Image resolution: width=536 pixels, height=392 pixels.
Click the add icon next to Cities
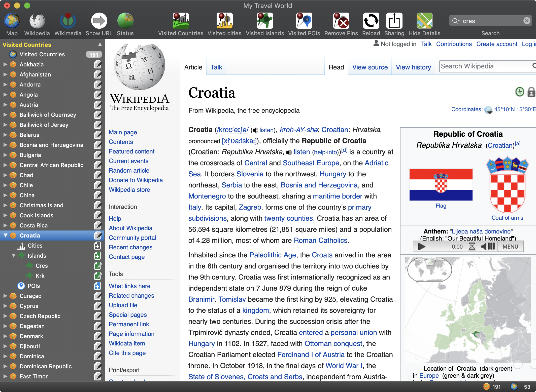pyautogui.click(x=97, y=246)
